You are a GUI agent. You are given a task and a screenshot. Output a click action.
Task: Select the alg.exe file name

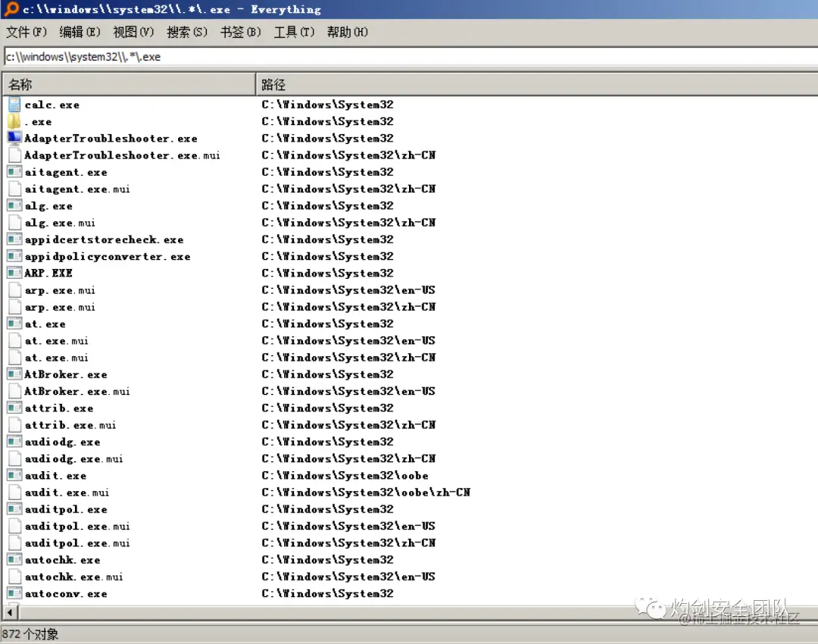tap(48, 206)
